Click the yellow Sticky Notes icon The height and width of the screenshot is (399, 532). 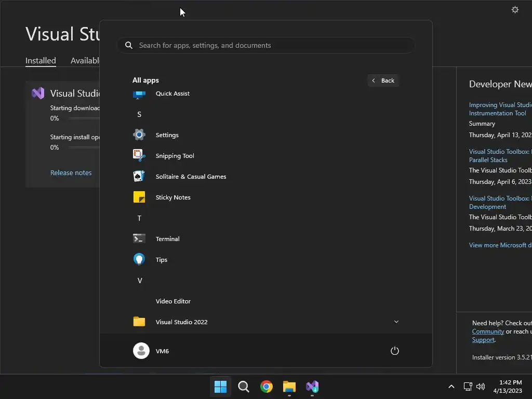pos(139,197)
